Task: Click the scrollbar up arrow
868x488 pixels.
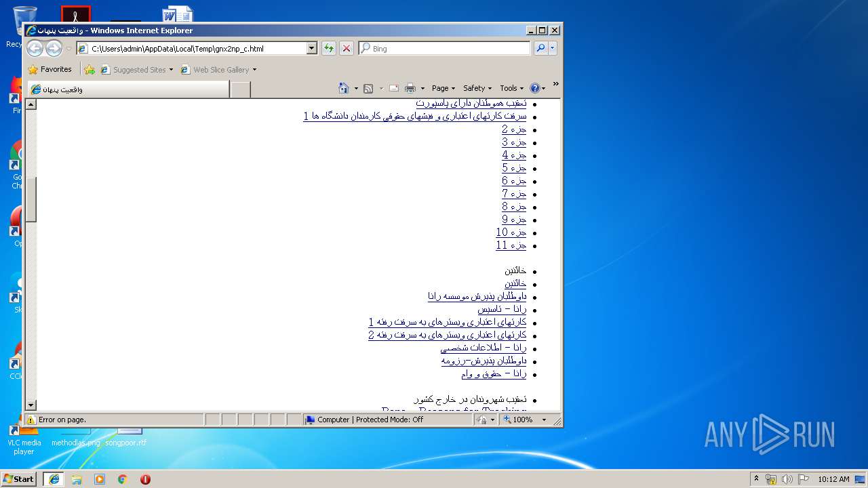Action: click(x=31, y=104)
